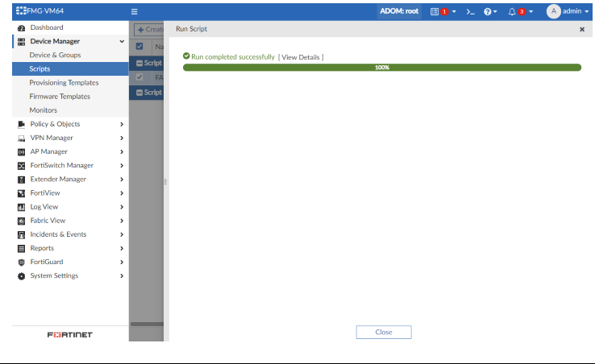Expand the Policy & Objects chevron
The width and height of the screenshot is (595, 364).
[x=122, y=124]
